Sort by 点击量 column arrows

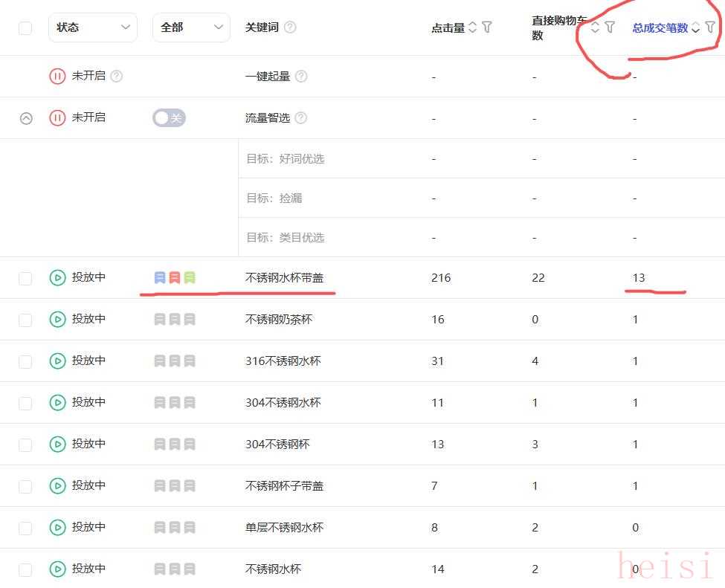pos(472,28)
